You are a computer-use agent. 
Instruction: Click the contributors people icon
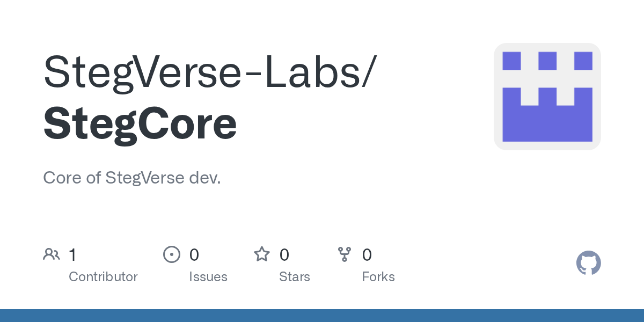(52, 254)
